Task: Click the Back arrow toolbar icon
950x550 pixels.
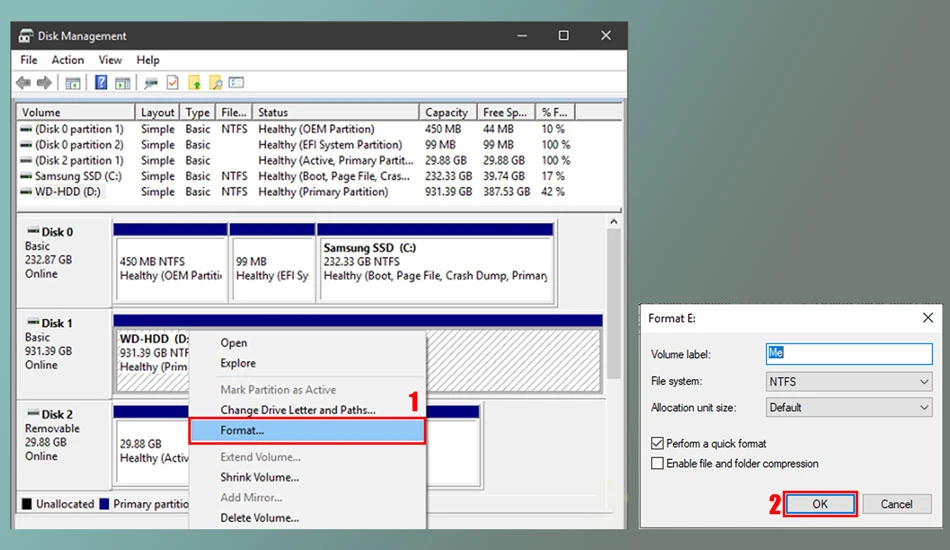Action: click(x=24, y=82)
